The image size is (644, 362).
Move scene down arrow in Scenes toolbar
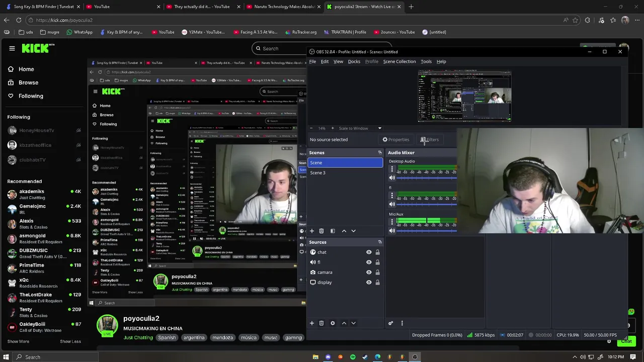point(353,231)
